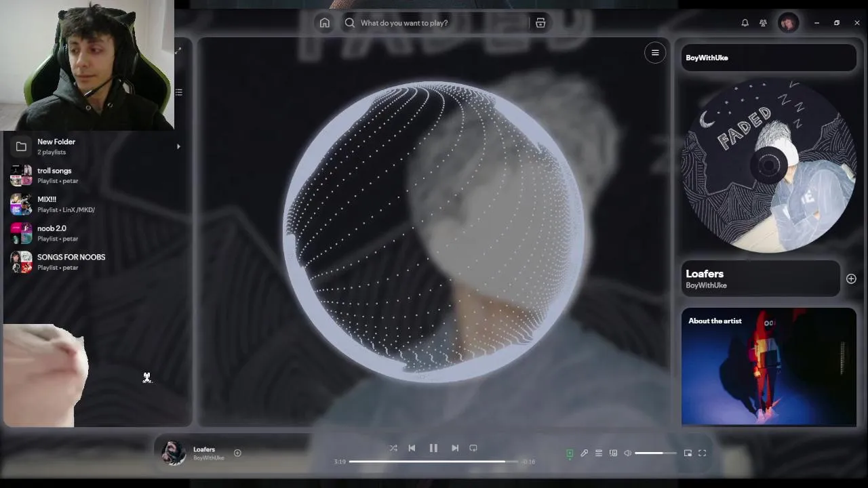Toggle repeat mode
Screen dimensions: 868x488
point(473,448)
